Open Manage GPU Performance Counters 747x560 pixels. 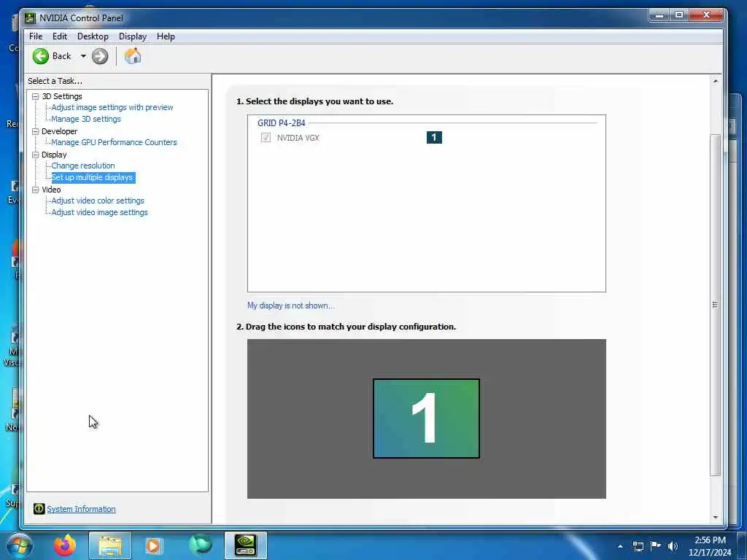[x=114, y=142]
